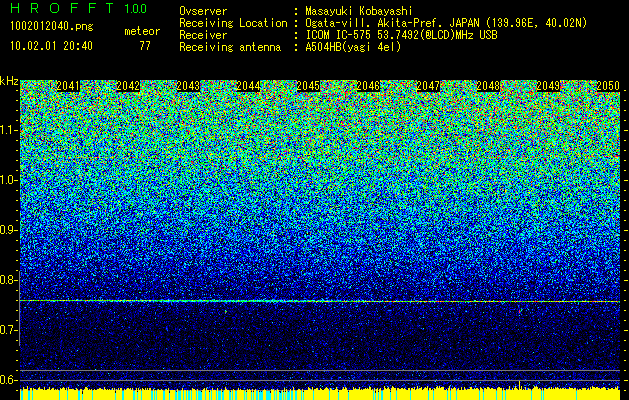Click the HROFFT 1.0.0 title text
629x400 pixels.
click(x=79, y=8)
